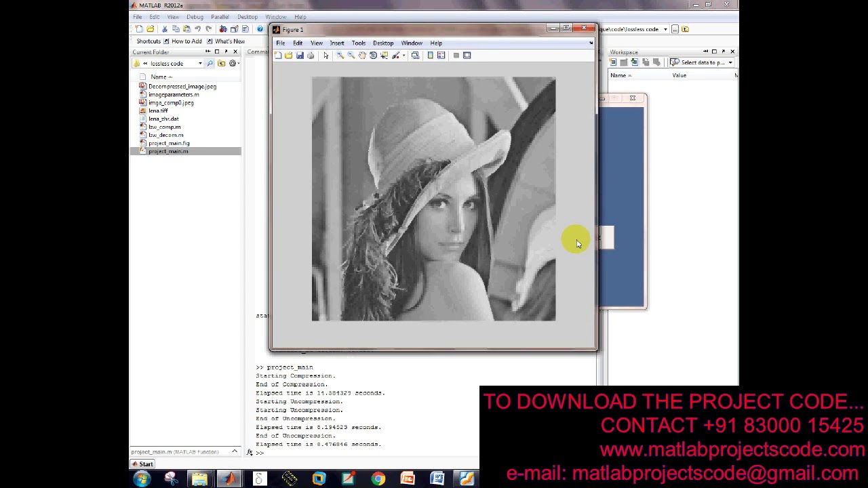Click the Open File icon in Figure 1 toolbar
868x488 pixels.
point(288,56)
